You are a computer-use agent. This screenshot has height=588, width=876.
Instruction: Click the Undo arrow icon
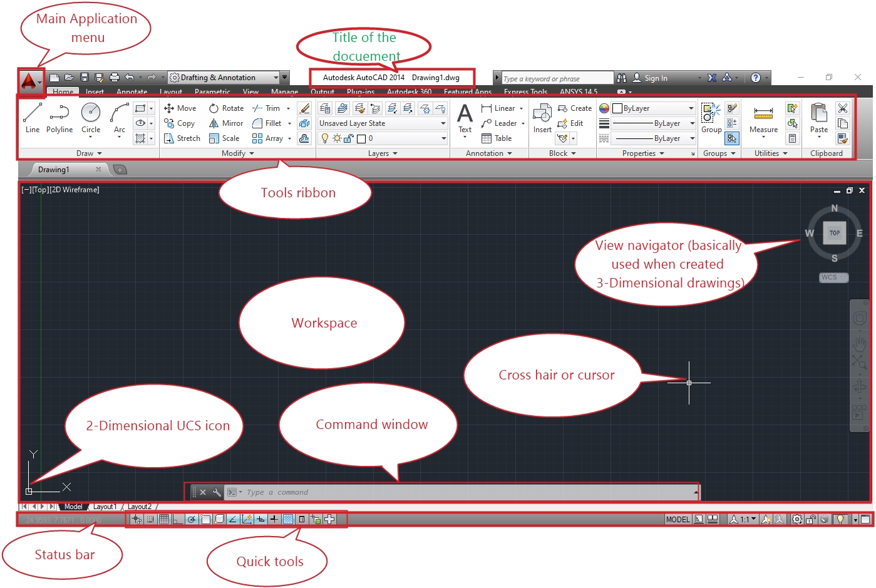coord(130,78)
